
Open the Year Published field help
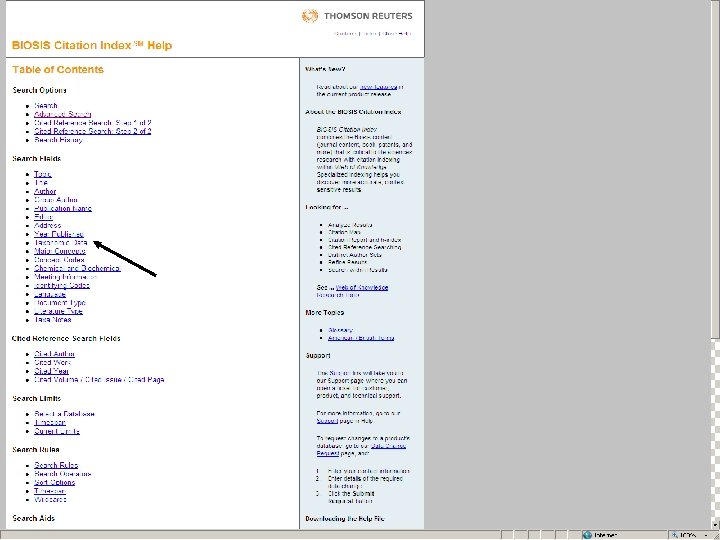pos(59,234)
